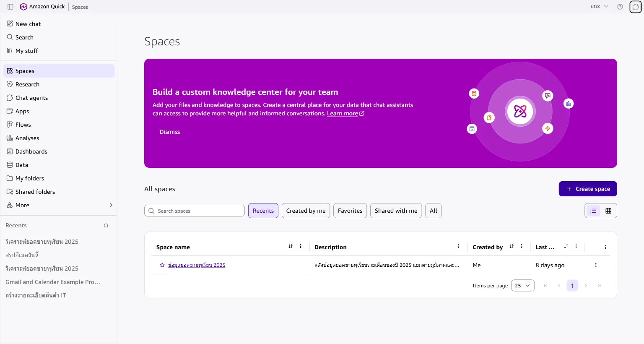Open Dashboards
Image resolution: width=644 pixels, height=344 pixels.
point(59,151)
